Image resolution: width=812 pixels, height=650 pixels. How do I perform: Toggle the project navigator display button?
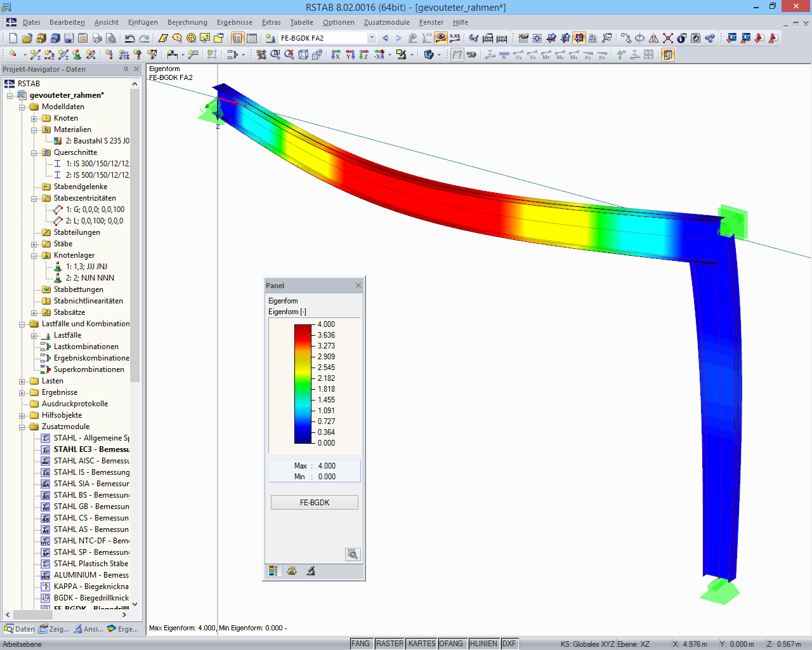coord(238,38)
